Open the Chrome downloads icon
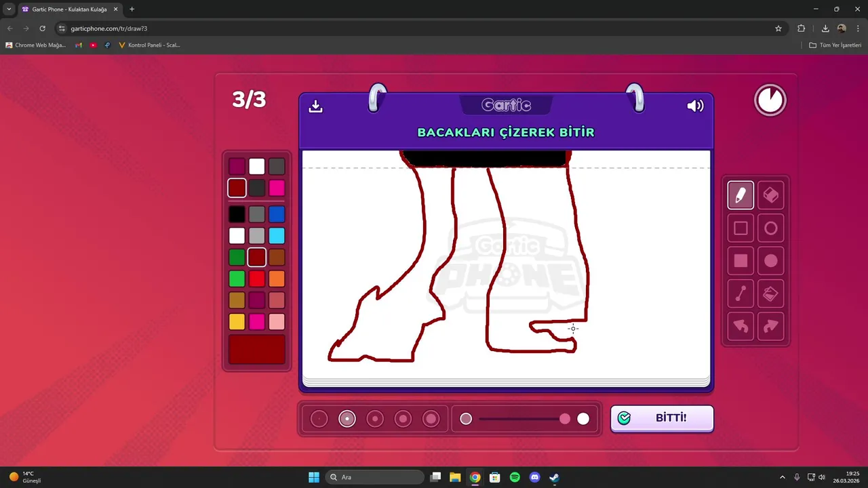Viewport: 868px width, 488px height. (825, 28)
